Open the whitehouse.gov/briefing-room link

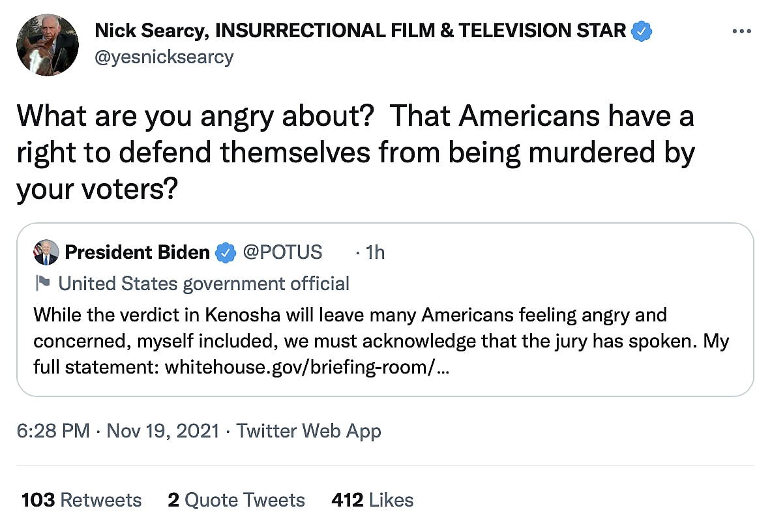(x=308, y=368)
